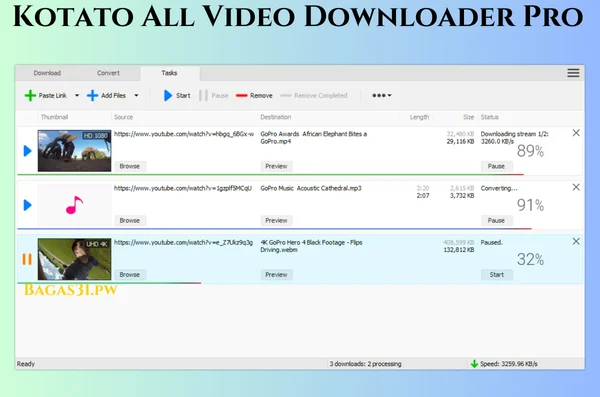Click the 'Converting...' status text
The height and width of the screenshot is (397, 600).
pos(499,188)
